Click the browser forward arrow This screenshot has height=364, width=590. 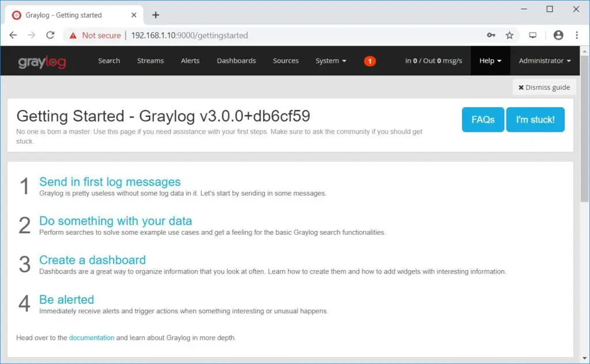click(x=32, y=35)
